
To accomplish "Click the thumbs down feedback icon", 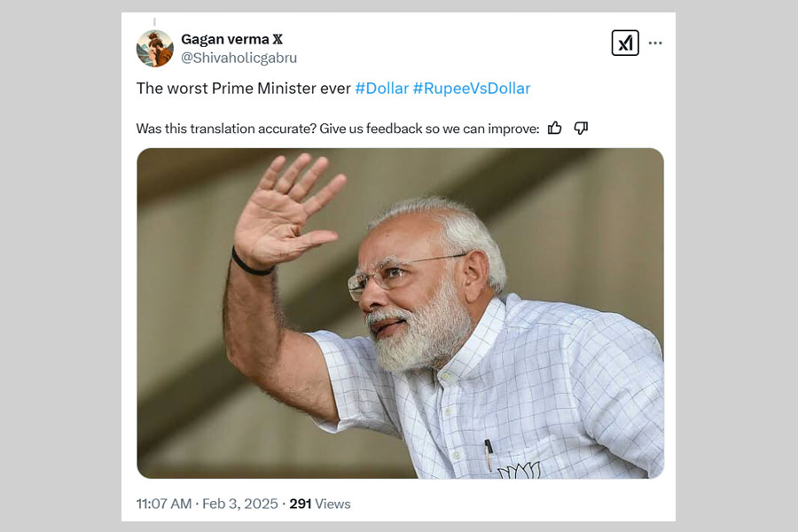I will click(x=581, y=128).
